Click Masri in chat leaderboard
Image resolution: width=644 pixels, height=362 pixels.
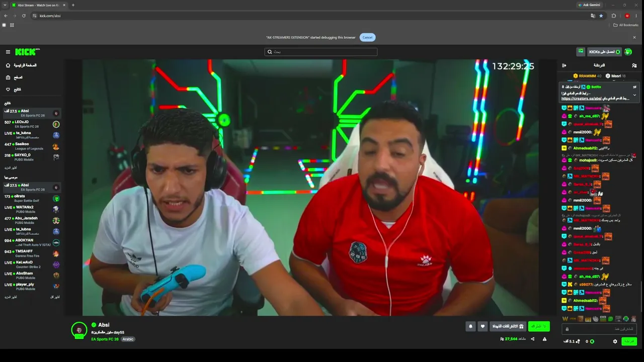click(x=615, y=76)
